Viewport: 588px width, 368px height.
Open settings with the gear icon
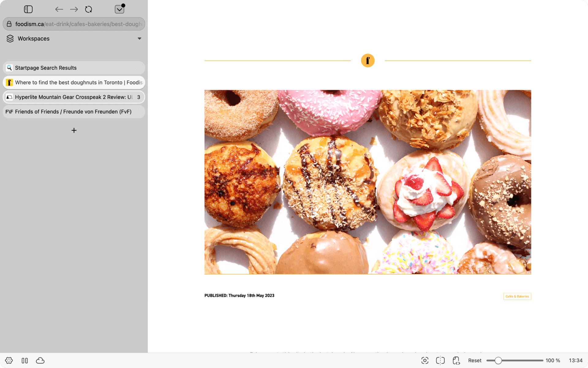[9, 360]
